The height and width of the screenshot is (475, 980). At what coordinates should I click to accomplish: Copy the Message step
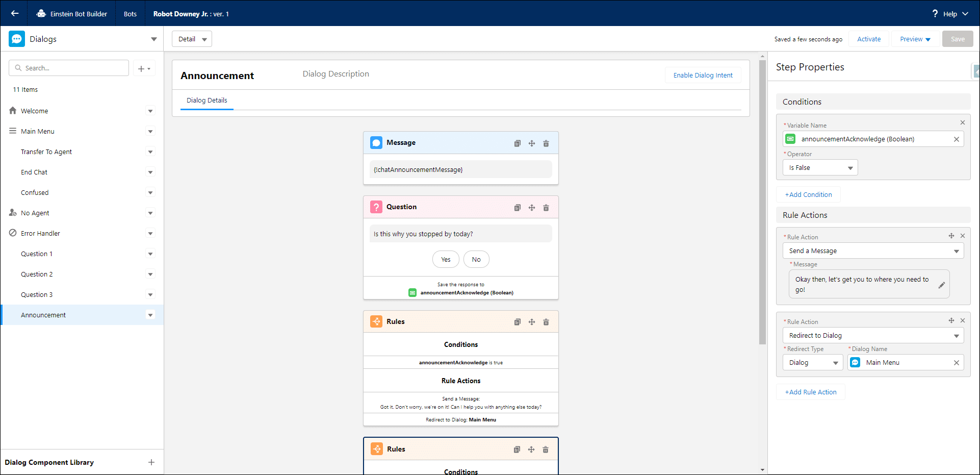[x=518, y=143]
